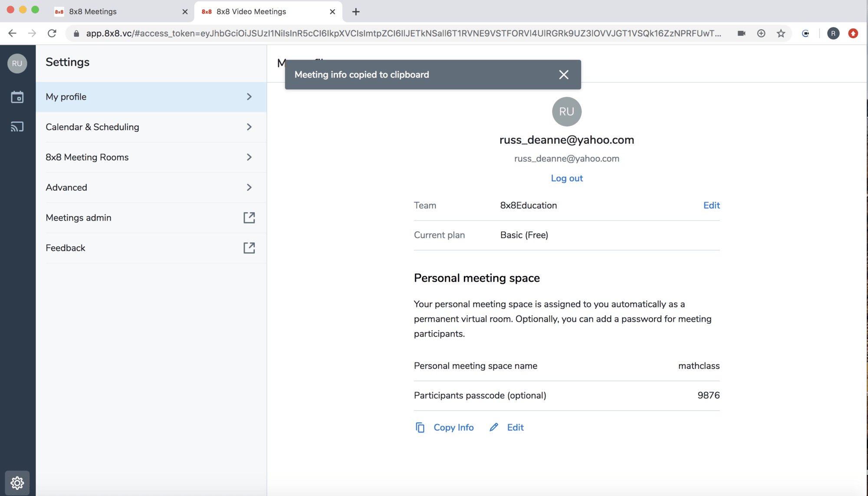
Task: Expand the Advanced settings chevron
Action: click(249, 187)
